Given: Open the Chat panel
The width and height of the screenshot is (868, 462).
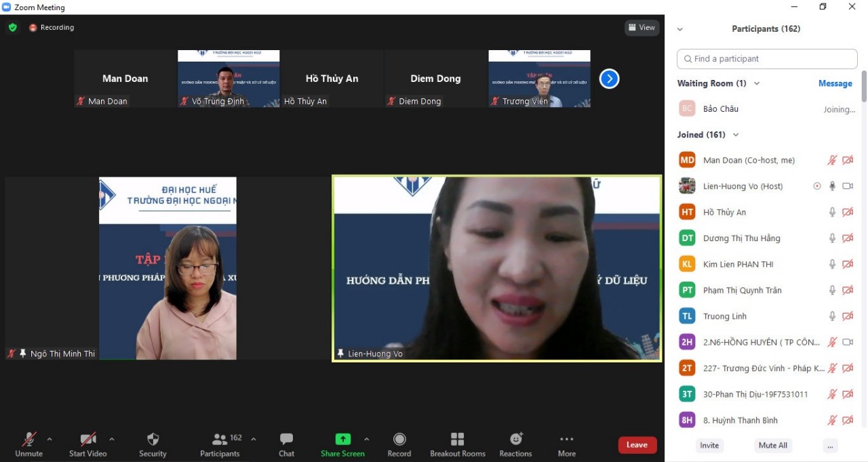Looking at the screenshot, I should (x=286, y=444).
